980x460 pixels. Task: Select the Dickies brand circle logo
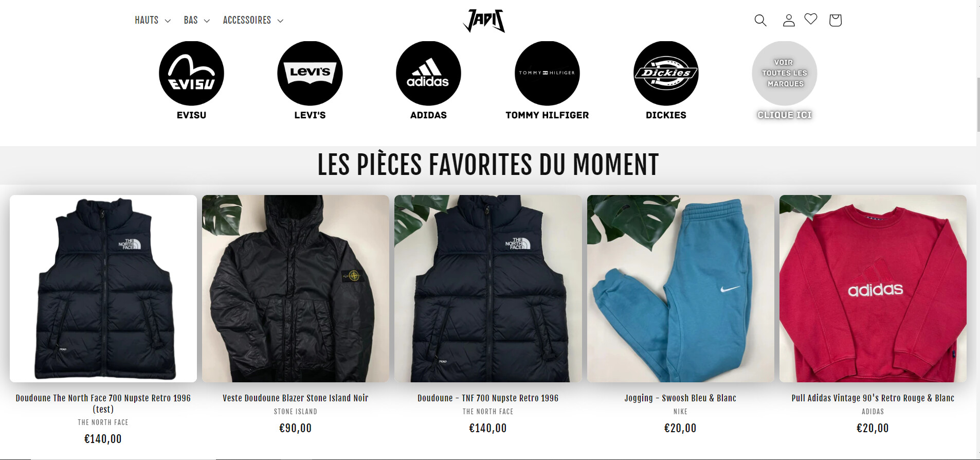click(666, 73)
